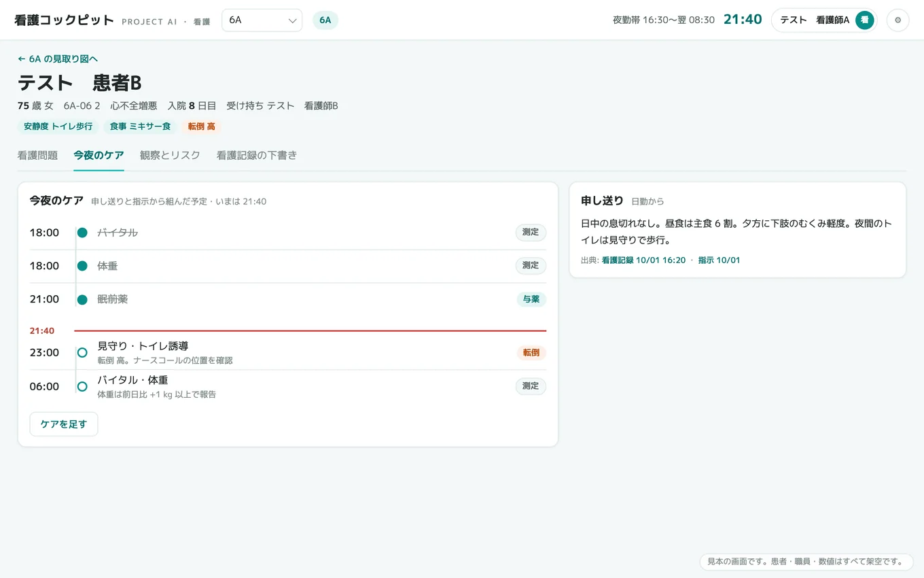Return via ← 6A の見取り図へ link
This screenshot has height=578, width=924.
[58, 59]
